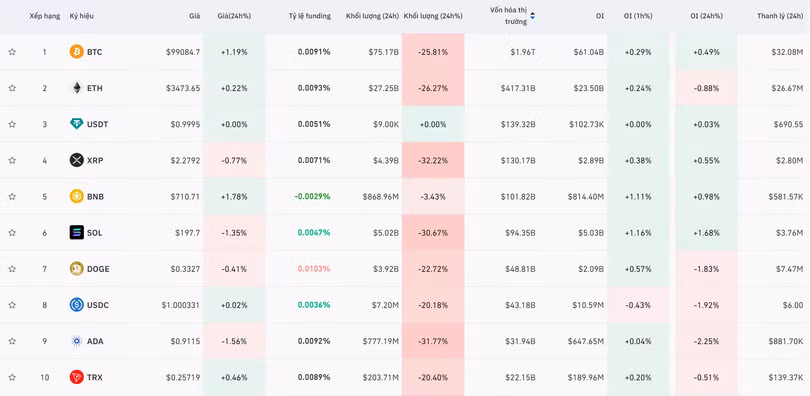Click BNB funding rate -0.0029%

(313, 197)
